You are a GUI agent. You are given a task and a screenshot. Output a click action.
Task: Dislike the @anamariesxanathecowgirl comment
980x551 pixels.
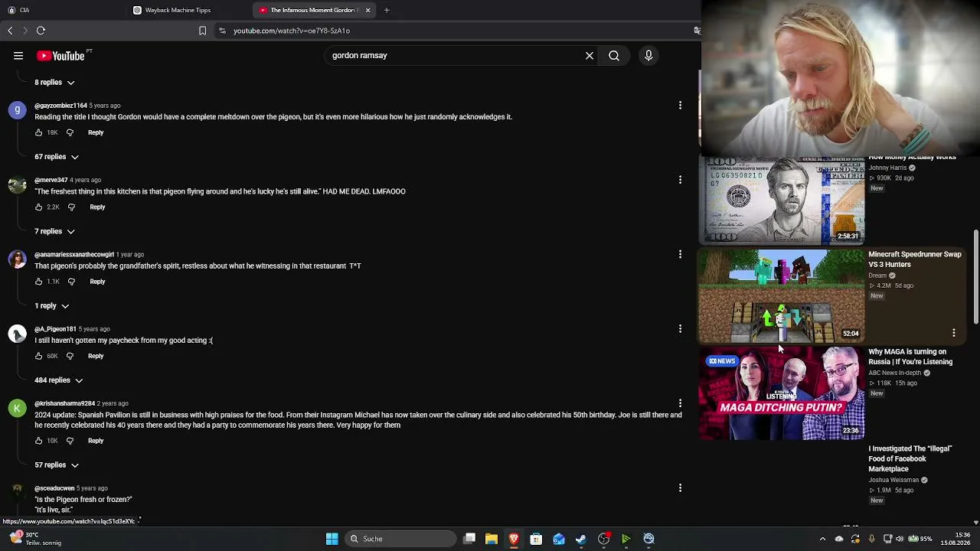click(x=71, y=282)
